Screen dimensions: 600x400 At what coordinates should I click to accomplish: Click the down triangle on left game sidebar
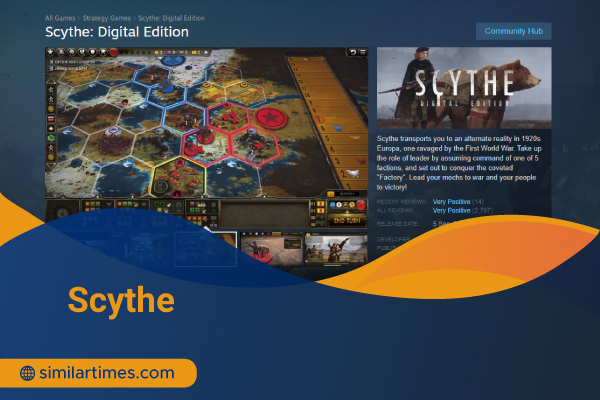pyautogui.click(x=51, y=166)
